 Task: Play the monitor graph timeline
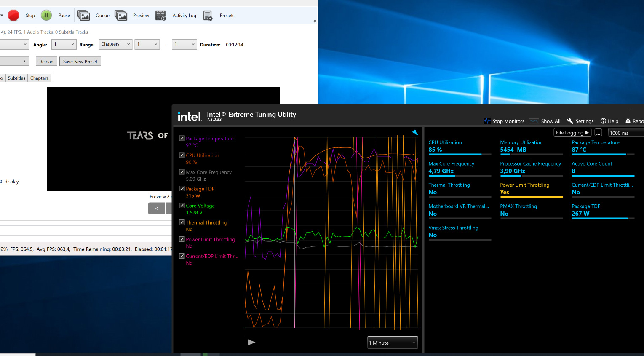pos(251,342)
